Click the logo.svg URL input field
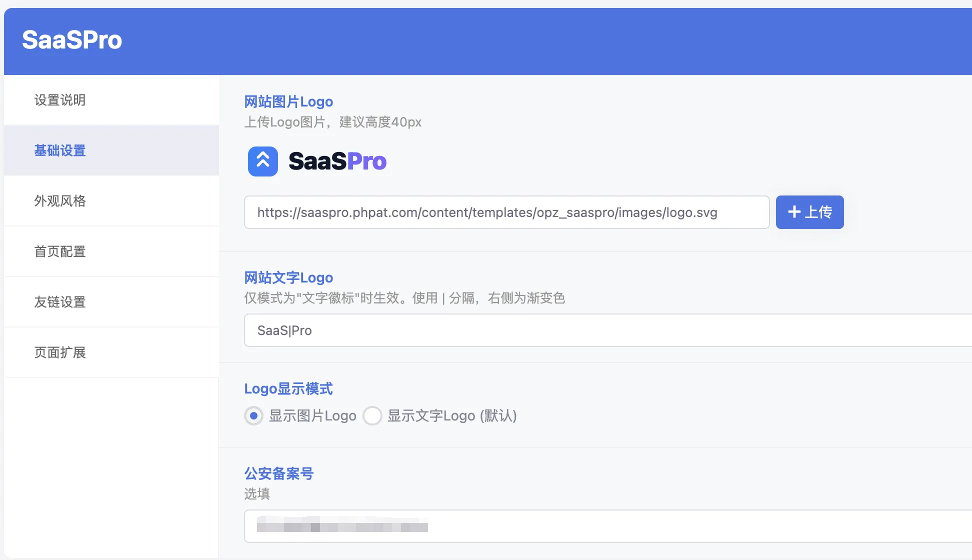Screen dimensions: 972x560 tap(506, 212)
